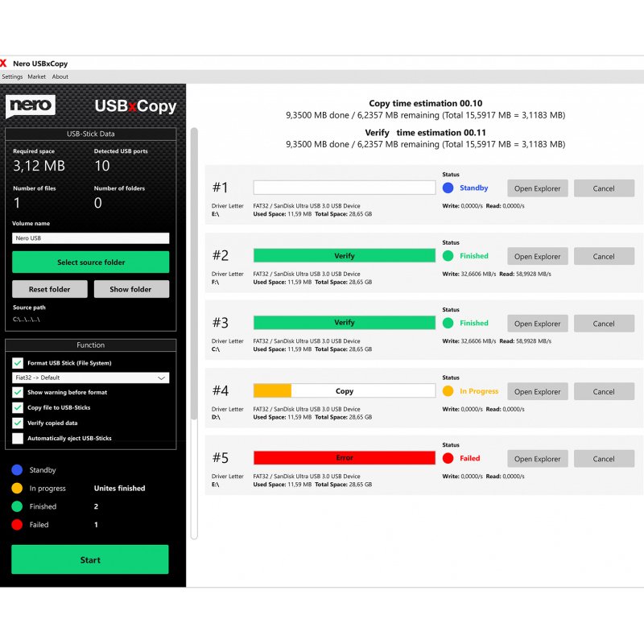Click the green Verify progress bar of drive #3
The height and width of the screenshot is (644, 644).
point(345,323)
